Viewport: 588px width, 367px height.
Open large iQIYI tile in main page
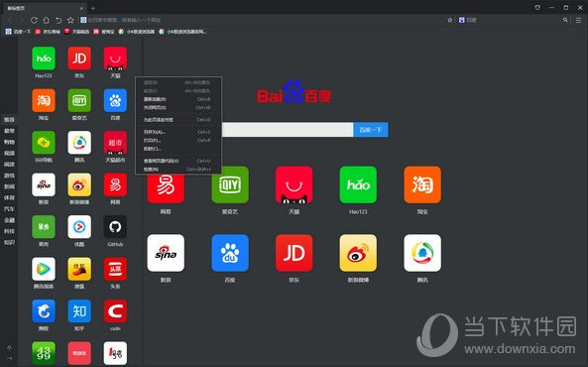pos(230,184)
